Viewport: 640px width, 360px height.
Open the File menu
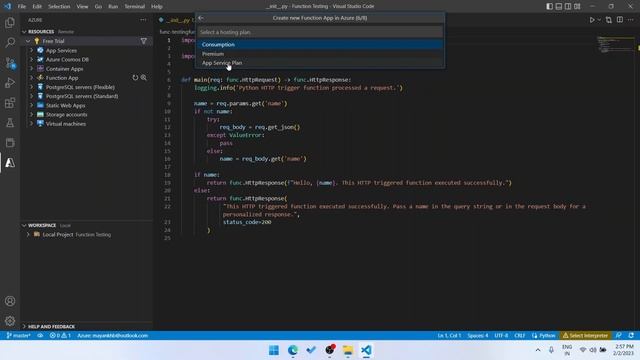(x=22, y=7)
